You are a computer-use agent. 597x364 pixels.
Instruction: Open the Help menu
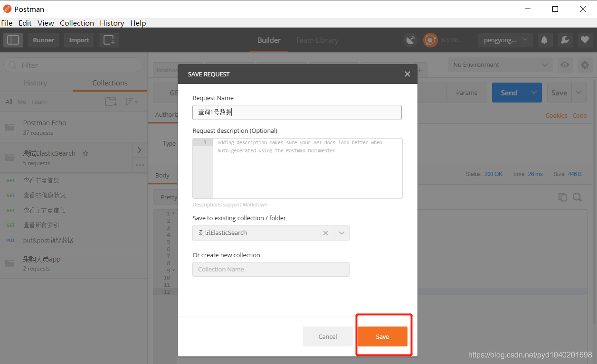pos(138,23)
